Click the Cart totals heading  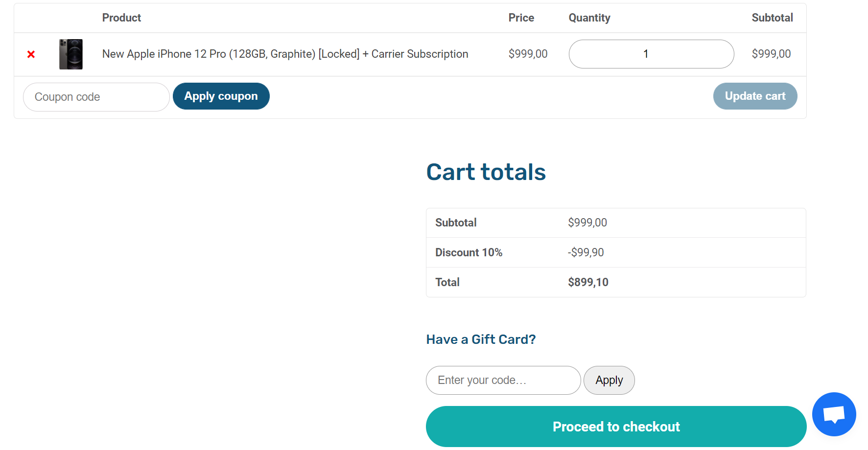pyautogui.click(x=486, y=172)
